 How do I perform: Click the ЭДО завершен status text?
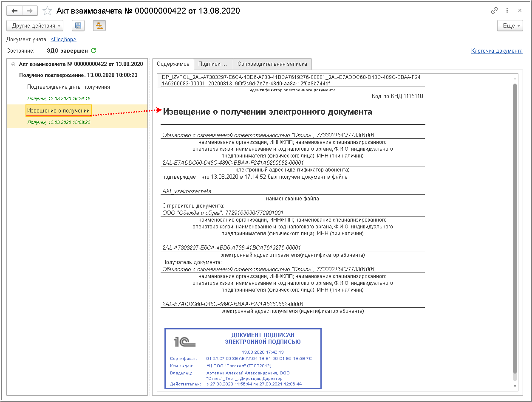(67, 51)
